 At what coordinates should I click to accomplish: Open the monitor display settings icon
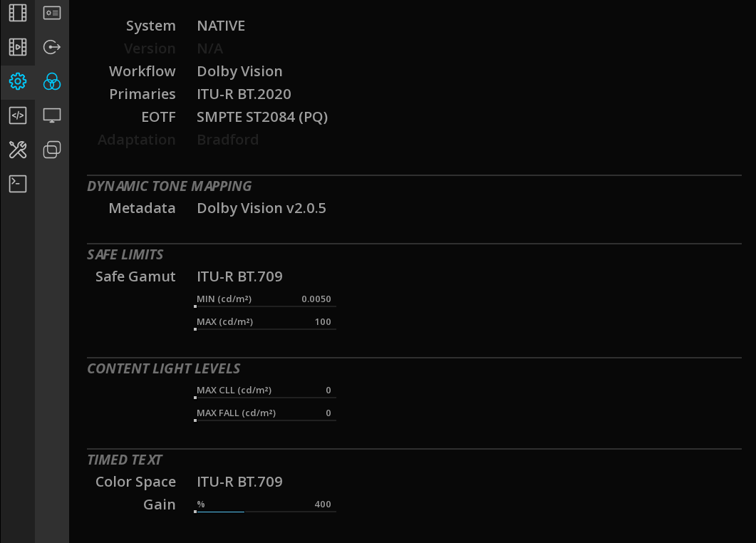pyautogui.click(x=51, y=115)
